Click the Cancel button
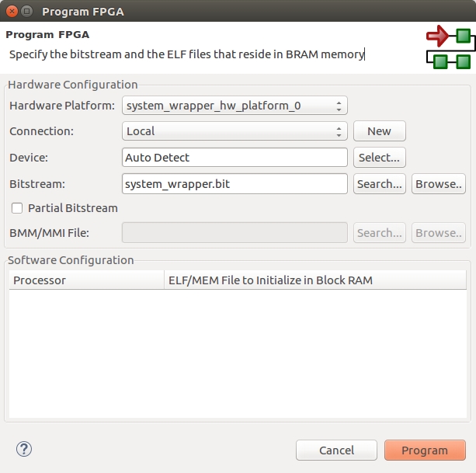Screen dimensions: 476x473 click(x=336, y=450)
